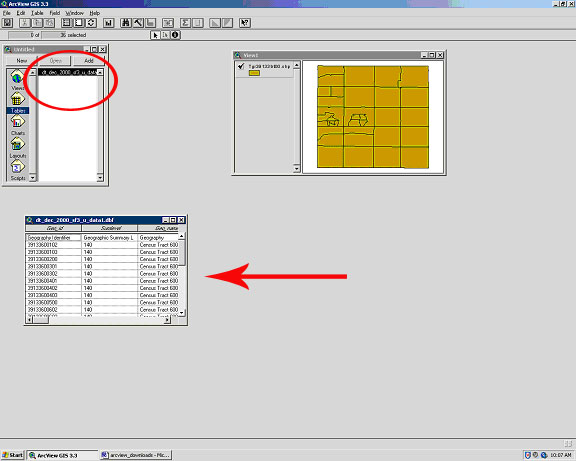576x461 pixels.
Task: Click the gold theme legend swatch in View1
Action: 254,73
